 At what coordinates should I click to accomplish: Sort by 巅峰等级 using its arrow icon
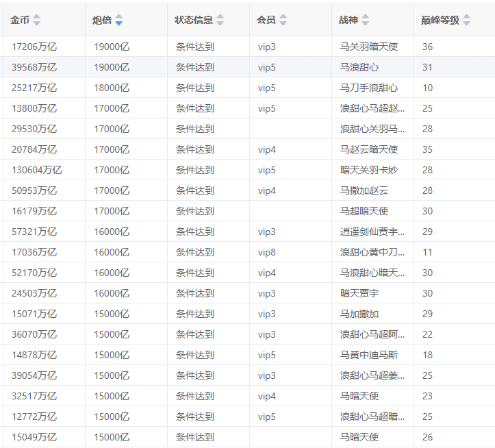[466, 20]
